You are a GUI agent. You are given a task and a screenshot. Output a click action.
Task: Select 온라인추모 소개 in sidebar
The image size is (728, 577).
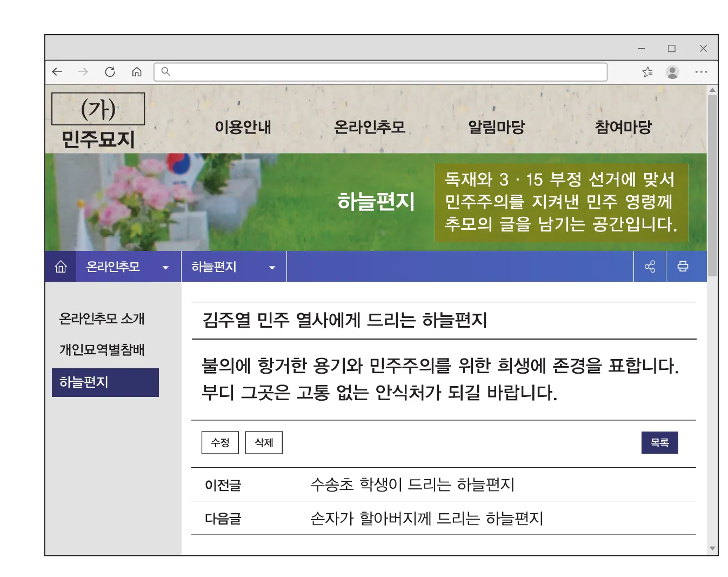(102, 319)
